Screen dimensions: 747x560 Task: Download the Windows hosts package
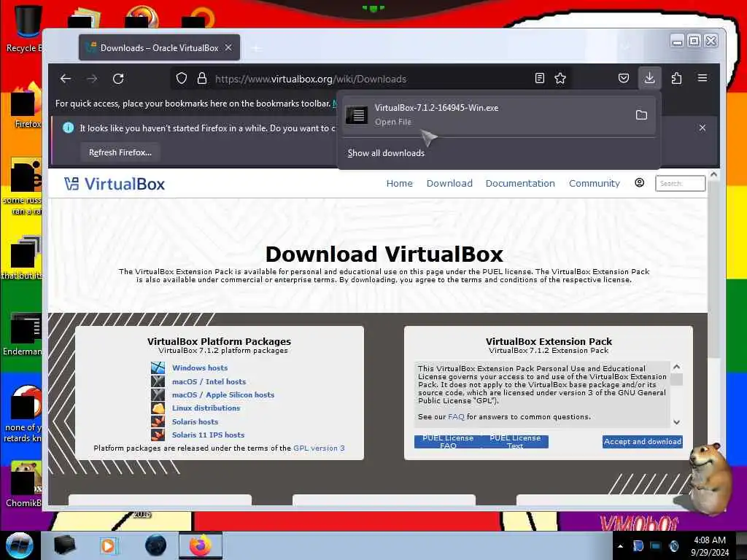[x=200, y=367]
